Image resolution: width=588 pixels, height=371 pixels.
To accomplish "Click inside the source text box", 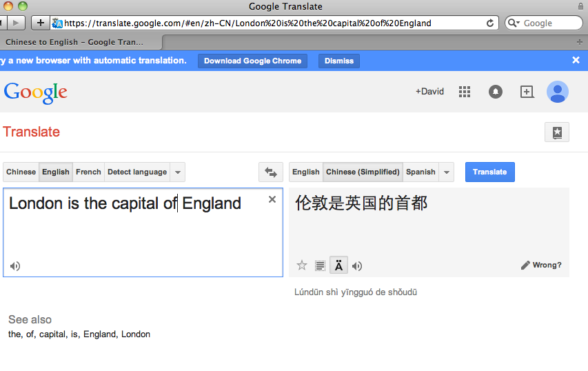I will click(138, 234).
